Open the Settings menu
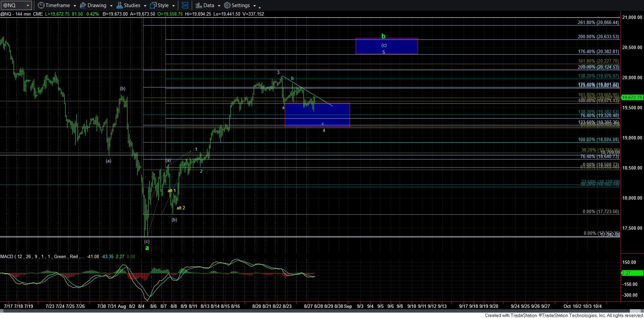644x318 pixels. coord(237,5)
